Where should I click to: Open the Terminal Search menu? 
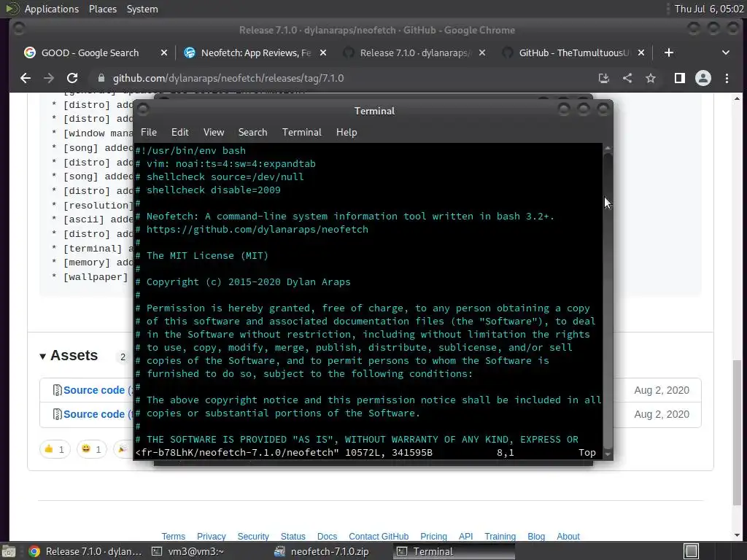click(x=252, y=133)
